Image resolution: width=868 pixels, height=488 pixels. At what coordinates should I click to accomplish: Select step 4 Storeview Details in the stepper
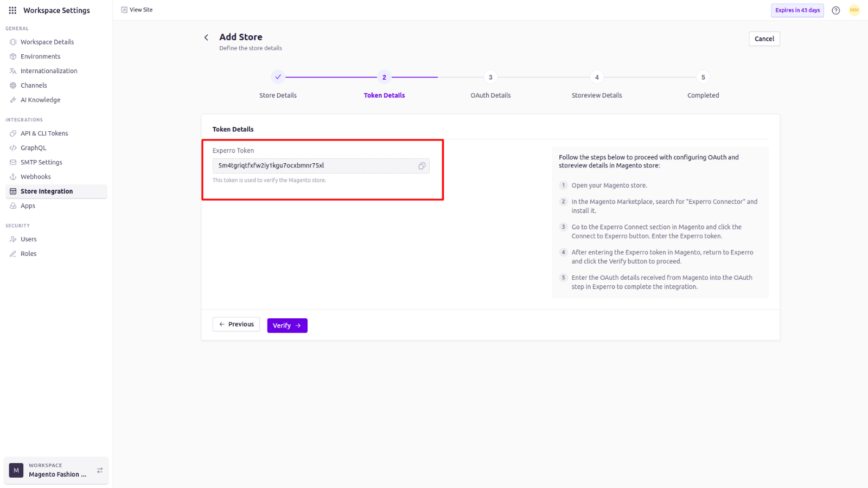click(597, 77)
